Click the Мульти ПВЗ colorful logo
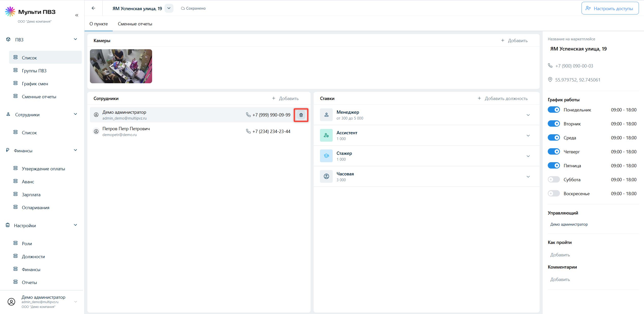The image size is (644, 314). (x=10, y=12)
